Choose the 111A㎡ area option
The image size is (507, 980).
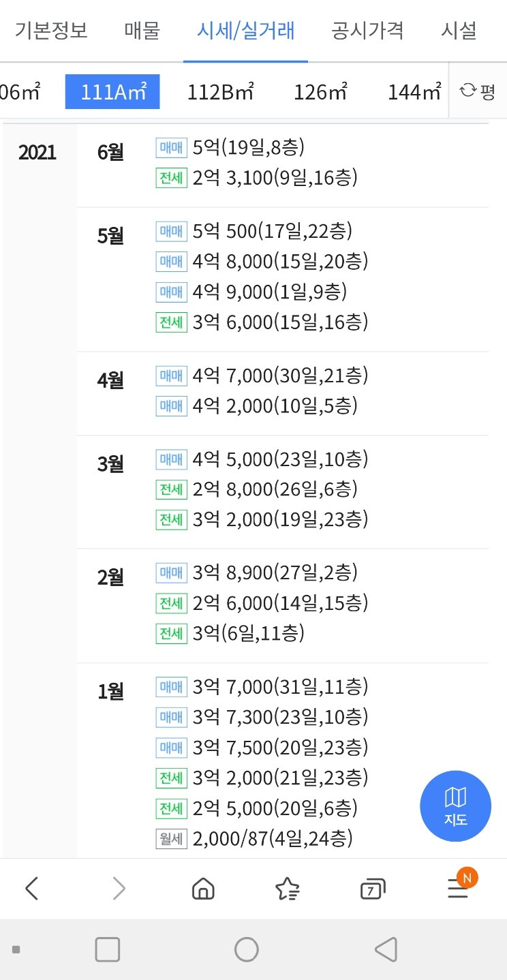[112, 91]
